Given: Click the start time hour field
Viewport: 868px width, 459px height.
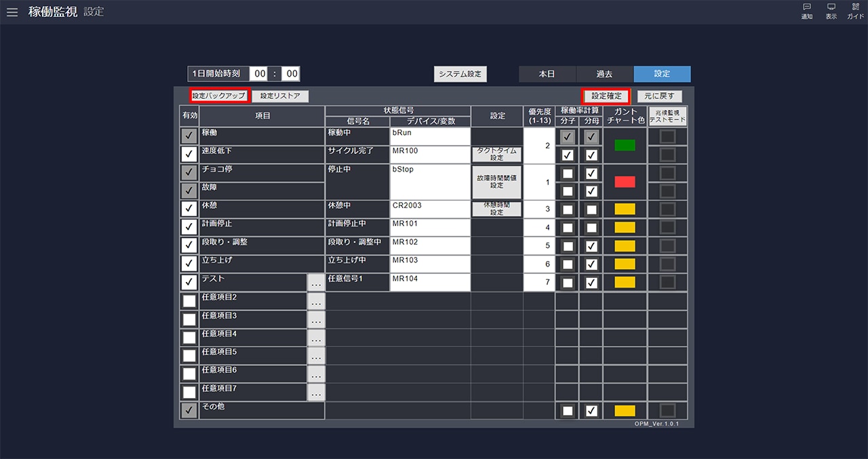Looking at the screenshot, I should point(260,74).
